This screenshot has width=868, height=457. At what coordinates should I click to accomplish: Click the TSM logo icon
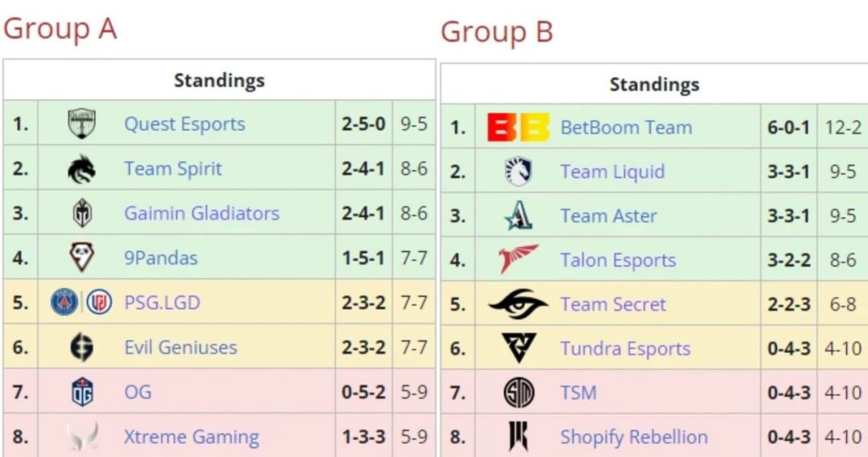(518, 393)
